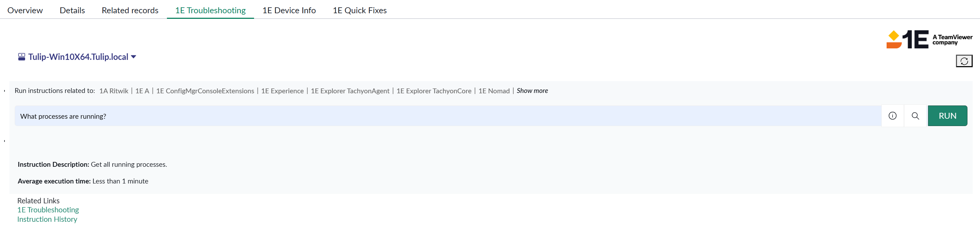Switch to the Details tab
The height and width of the screenshot is (227, 980).
pyautogui.click(x=72, y=10)
